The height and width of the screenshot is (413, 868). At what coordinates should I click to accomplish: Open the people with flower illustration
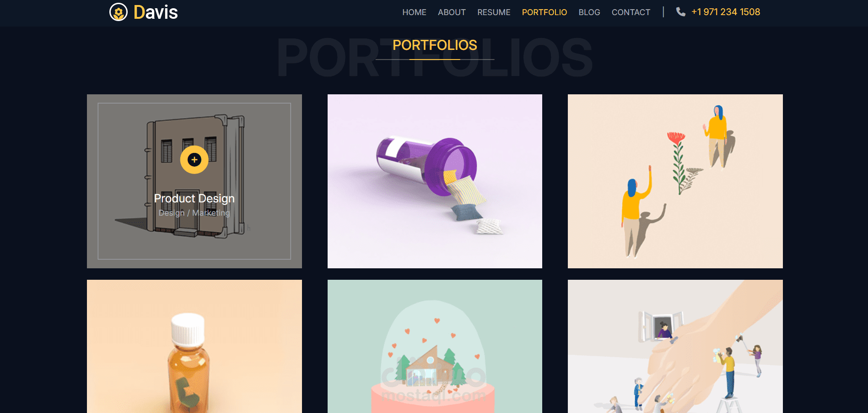click(x=675, y=181)
